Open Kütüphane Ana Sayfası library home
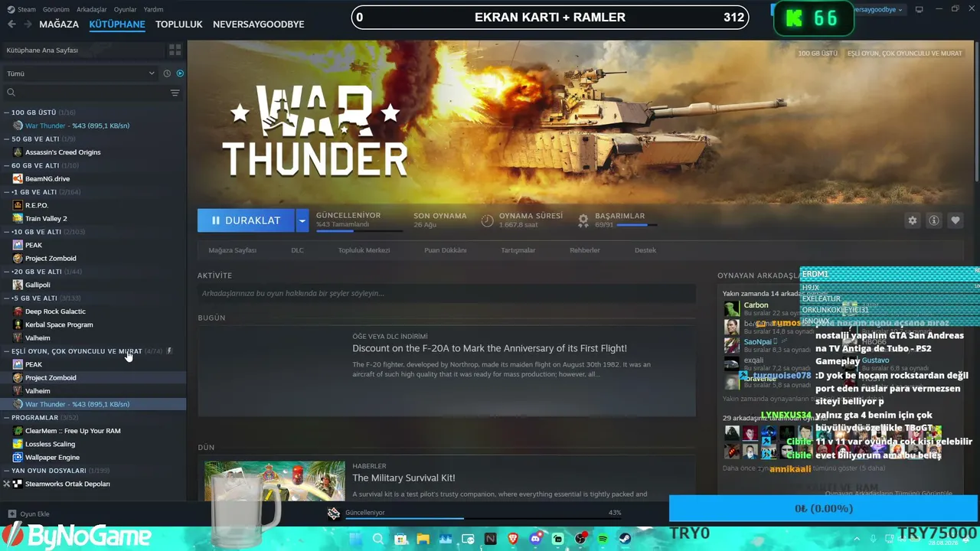This screenshot has width=980, height=551. point(42,50)
